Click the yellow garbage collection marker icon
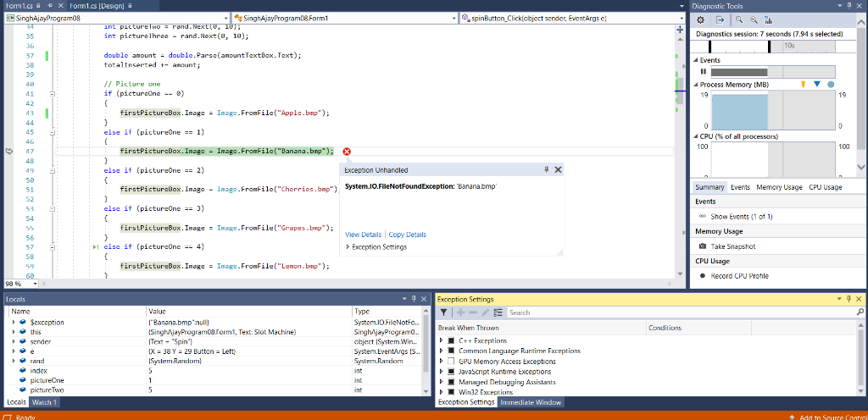The height and width of the screenshot is (420, 868). pos(804,85)
